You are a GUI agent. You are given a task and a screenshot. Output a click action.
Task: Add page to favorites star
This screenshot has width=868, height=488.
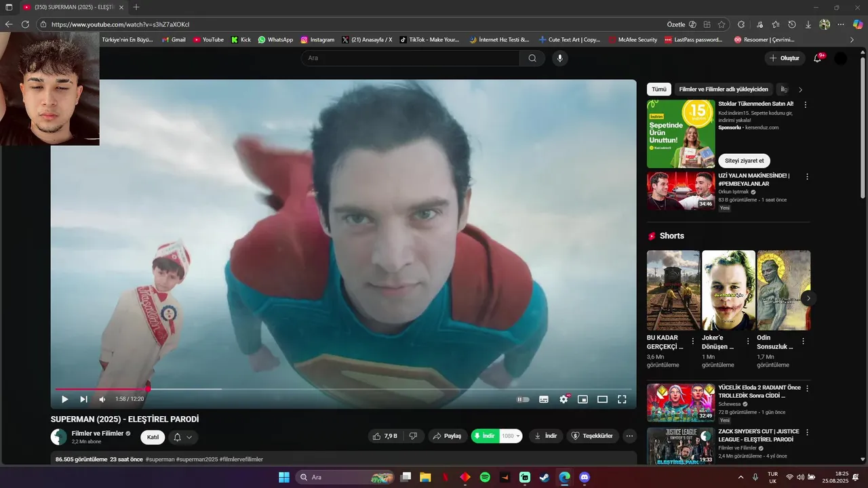click(x=722, y=24)
